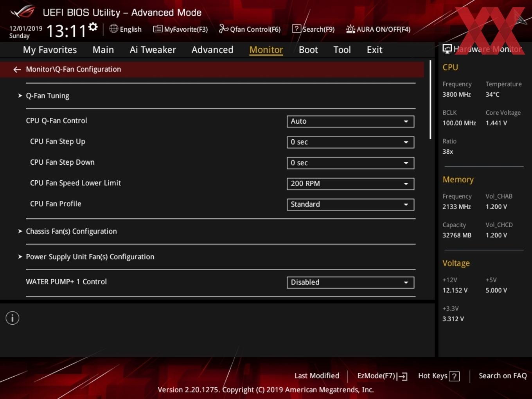Click the 13:11 clock display
This screenshot has width=532, height=399.
tap(66, 31)
